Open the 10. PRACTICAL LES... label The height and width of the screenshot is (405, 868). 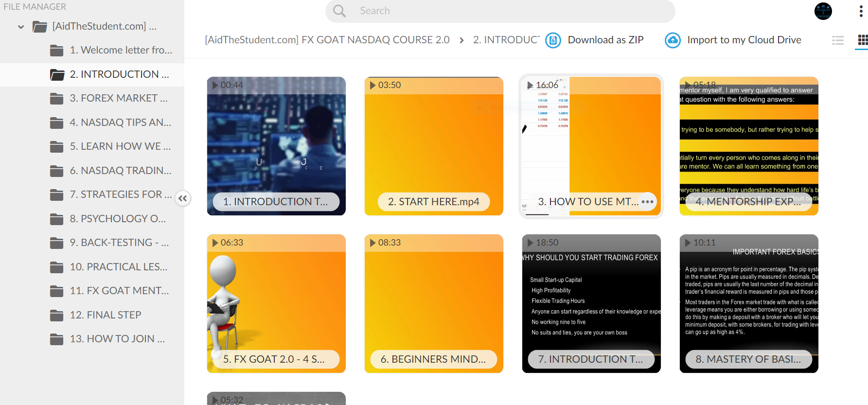click(118, 266)
